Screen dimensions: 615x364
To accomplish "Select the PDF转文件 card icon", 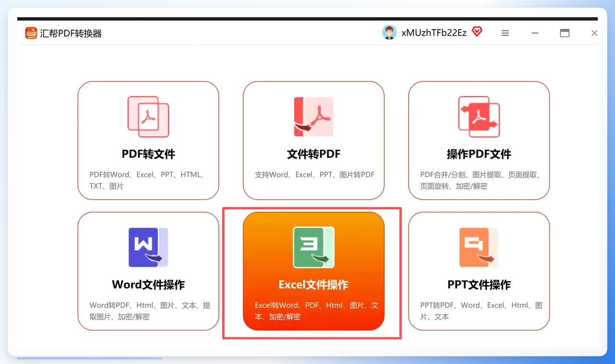I will pos(148,117).
